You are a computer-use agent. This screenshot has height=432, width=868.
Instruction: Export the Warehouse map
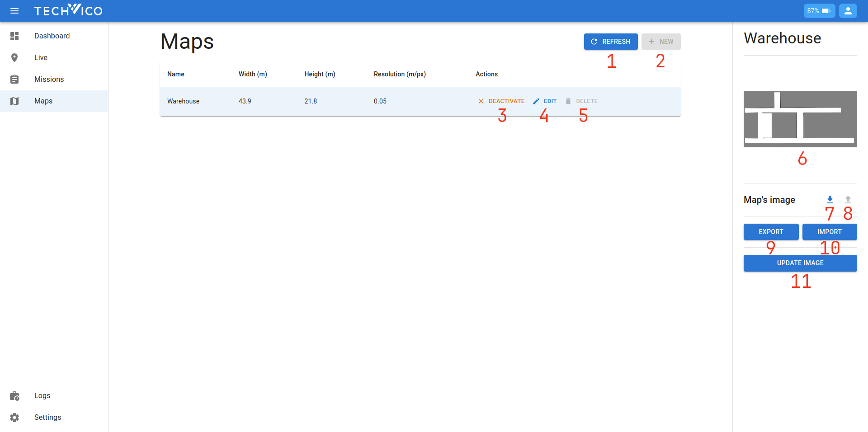pyautogui.click(x=771, y=232)
